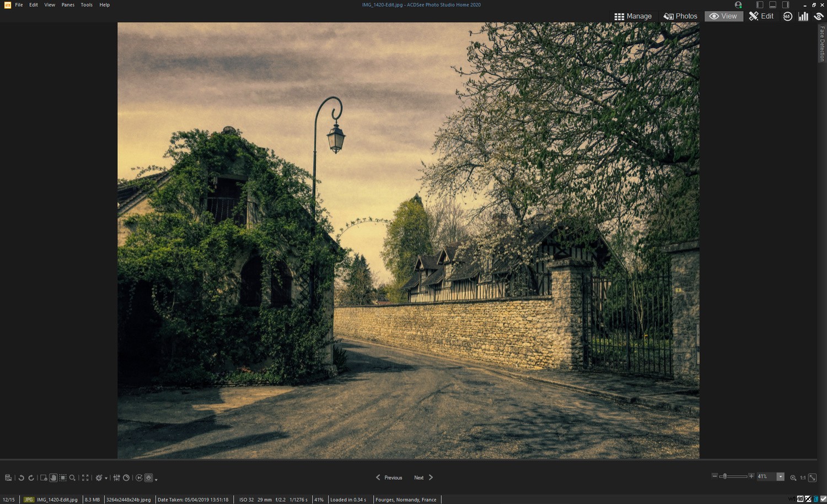Click the 1:1 actual size control
The width and height of the screenshot is (827, 504).
(803, 478)
